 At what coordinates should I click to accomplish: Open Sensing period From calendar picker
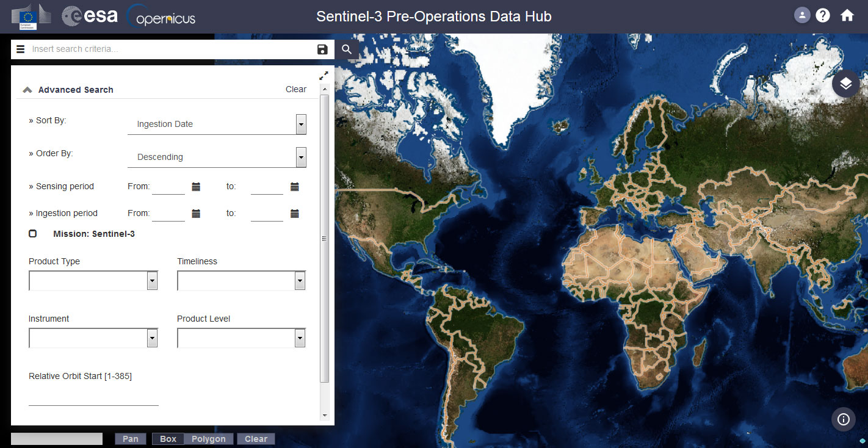tap(196, 187)
